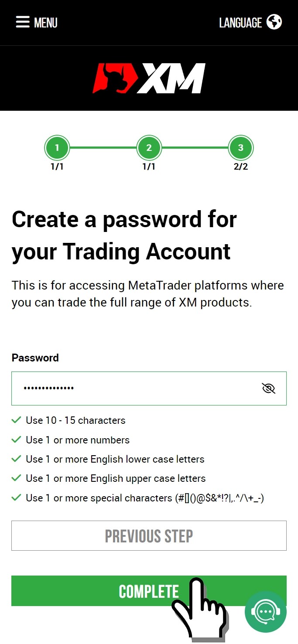This screenshot has height=644, width=298.
Task: Click the progress bar connecting line
Action: coord(103,148)
